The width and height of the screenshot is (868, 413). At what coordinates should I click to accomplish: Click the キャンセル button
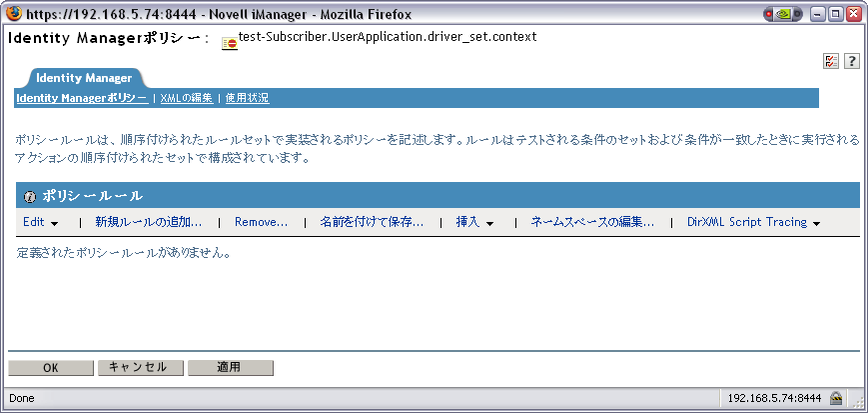141,368
